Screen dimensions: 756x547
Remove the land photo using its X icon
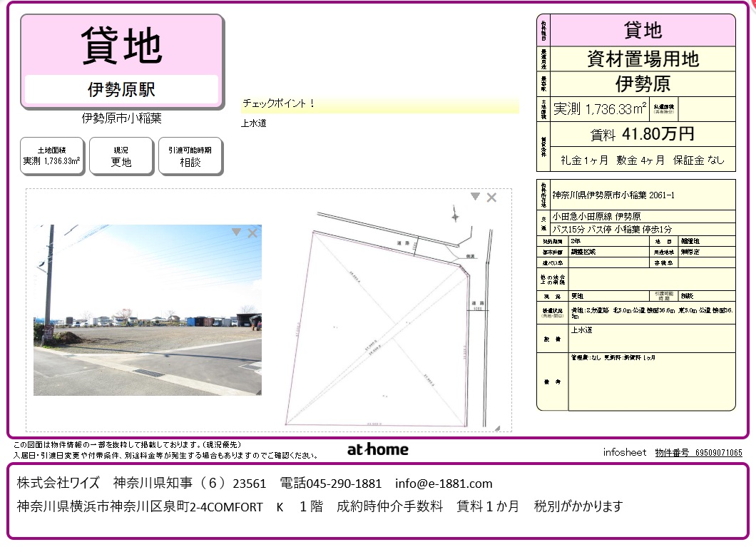pos(252,232)
